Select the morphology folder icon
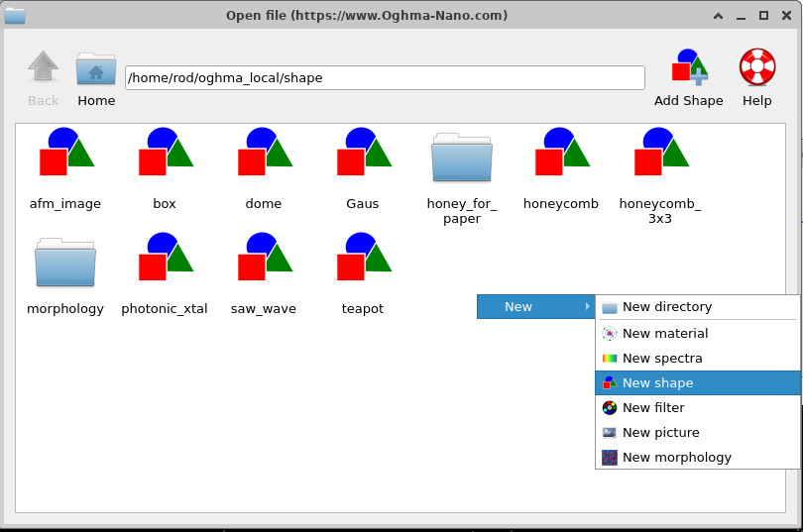The width and height of the screenshot is (803, 532). 65,262
